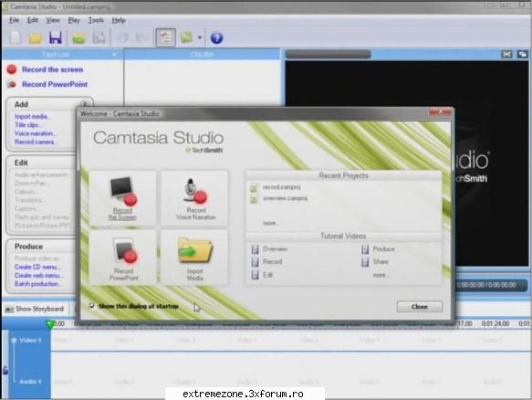
Task: Play the Share tutorial video
Action: (375, 262)
